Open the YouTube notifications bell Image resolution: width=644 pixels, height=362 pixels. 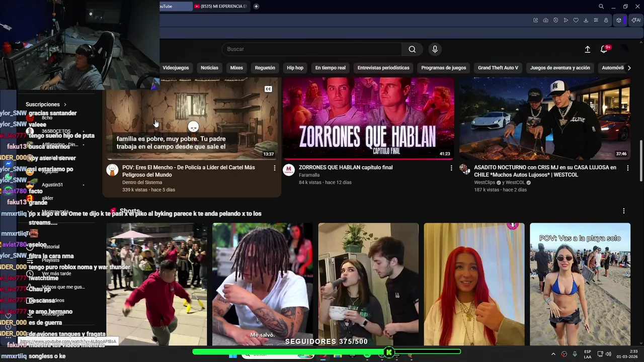coord(604,49)
